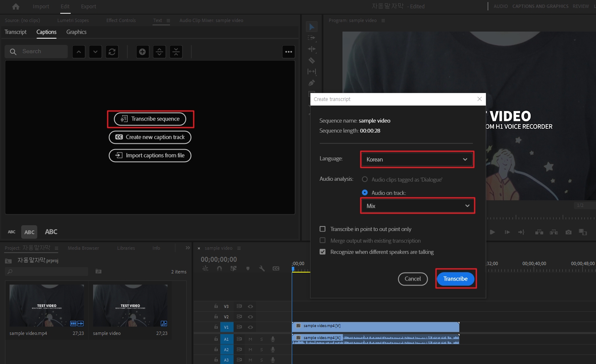596x364 pixels.
Task: Click the blue Transcribe button
Action: coord(456,279)
